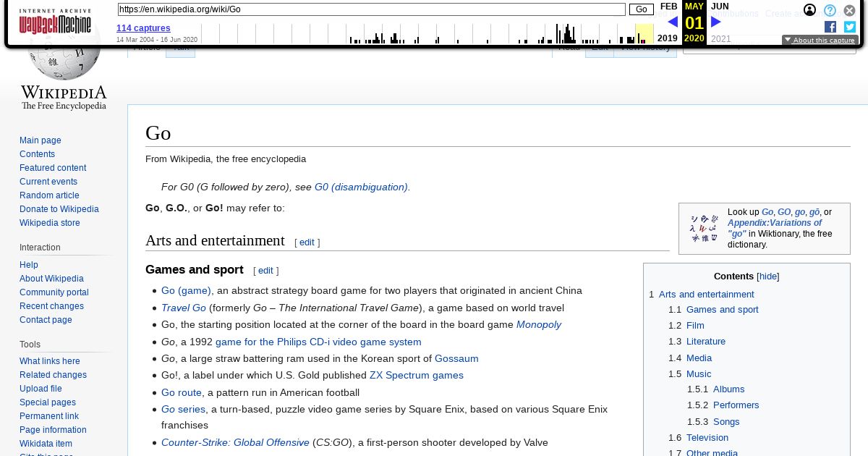Open the Go route link
Image resolution: width=868 pixels, height=456 pixels.
pos(182,392)
